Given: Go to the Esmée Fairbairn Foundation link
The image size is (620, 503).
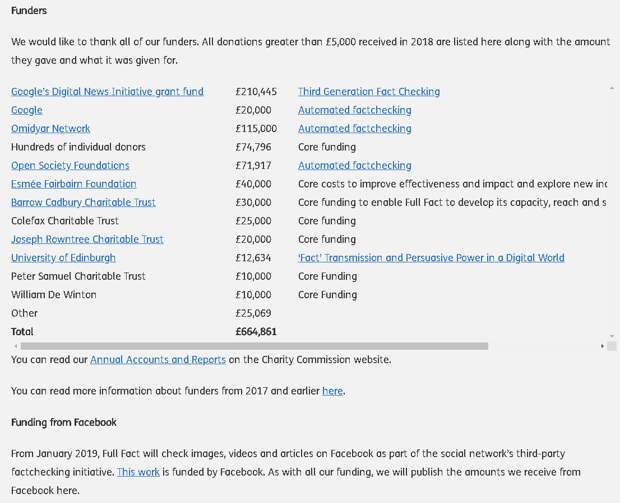Looking at the screenshot, I should pos(73,184).
